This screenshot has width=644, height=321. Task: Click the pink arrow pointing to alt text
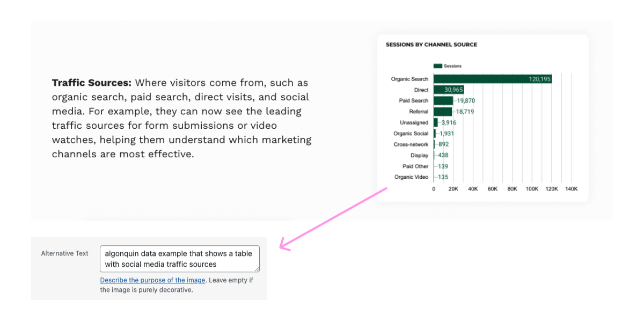coord(333,219)
